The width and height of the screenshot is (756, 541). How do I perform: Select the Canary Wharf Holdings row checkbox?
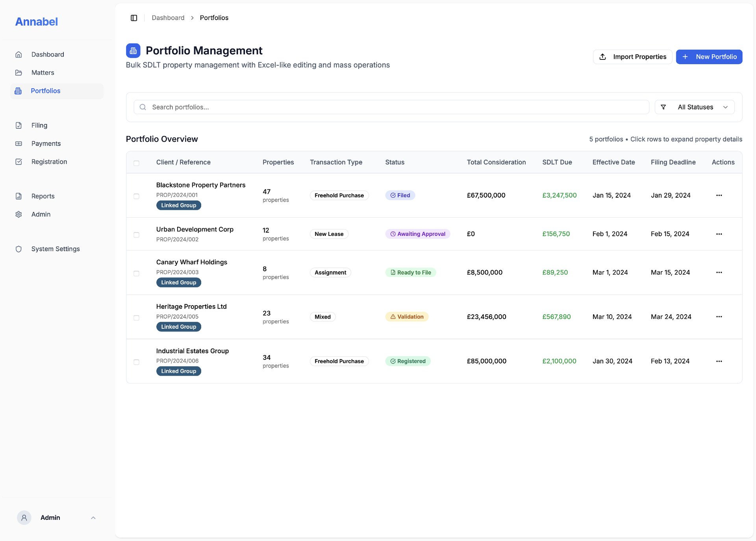click(137, 272)
